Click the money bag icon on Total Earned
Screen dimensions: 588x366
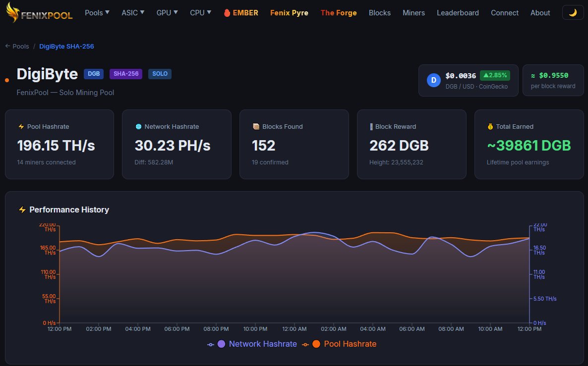pyautogui.click(x=490, y=127)
